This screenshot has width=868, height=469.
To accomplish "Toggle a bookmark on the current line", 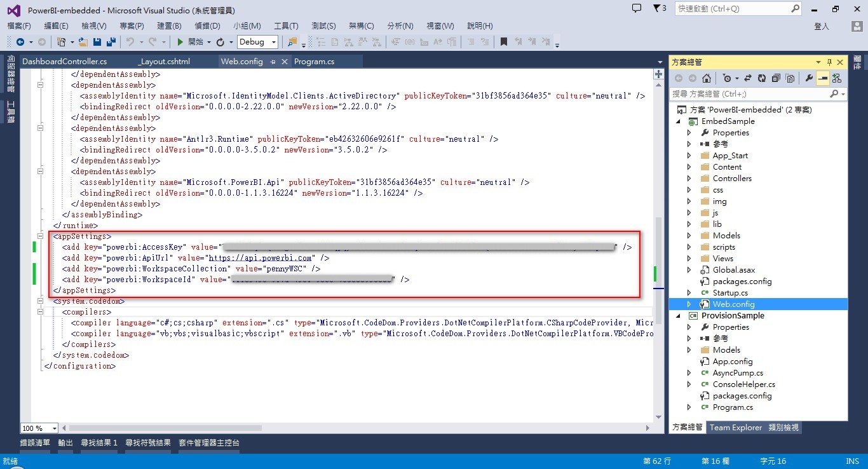I will (x=503, y=42).
